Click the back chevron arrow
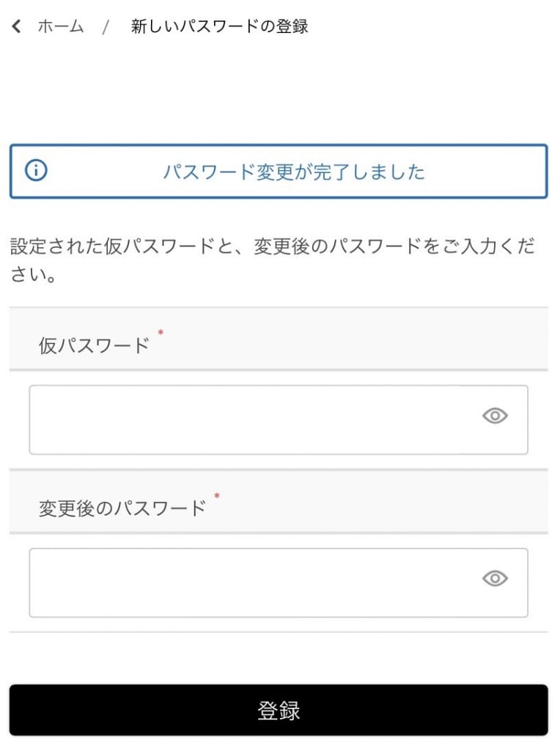The image size is (560, 751). pyautogui.click(x=16, y=27)
